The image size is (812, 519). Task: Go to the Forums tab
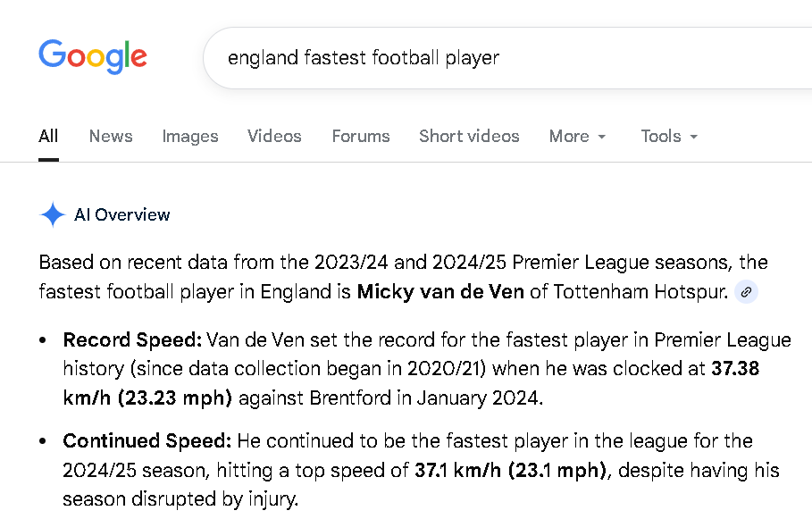click(x=361, y=137)
